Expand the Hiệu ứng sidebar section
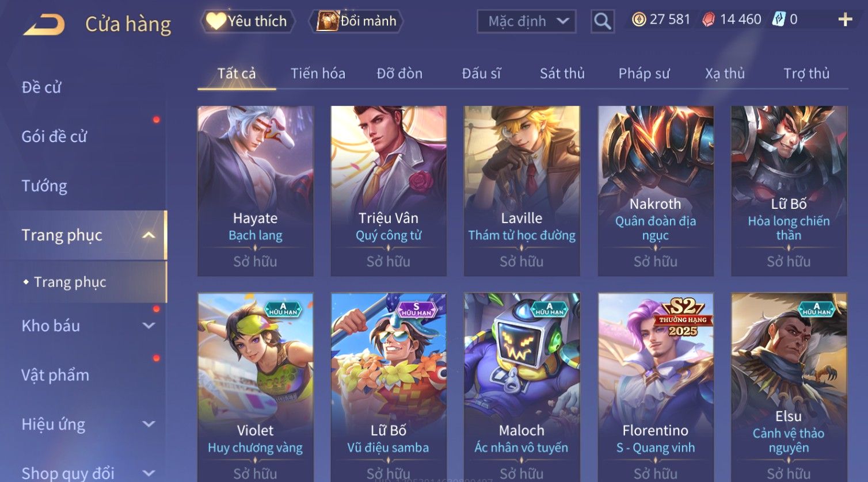This screenshot has height=482, width=868. pyautogui.click(x=149, y=424)
